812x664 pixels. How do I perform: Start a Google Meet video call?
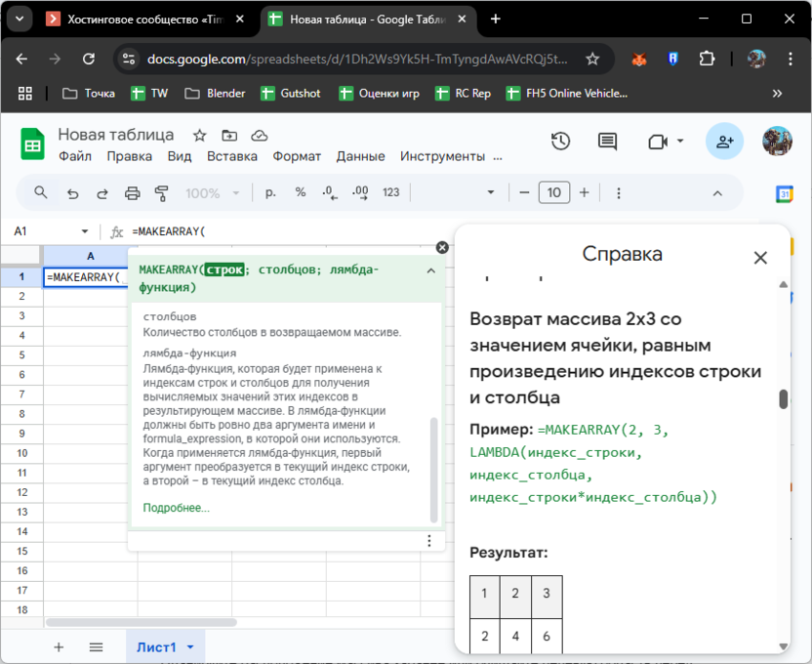tap(656, 141)
